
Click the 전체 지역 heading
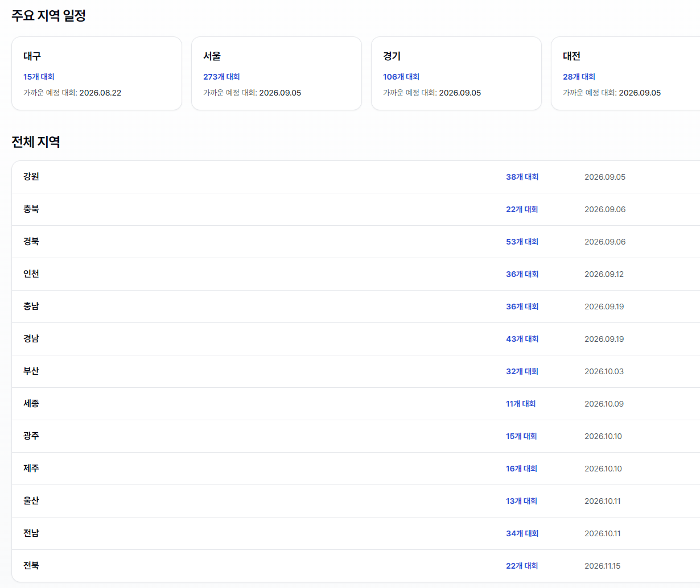pos(36,142)
